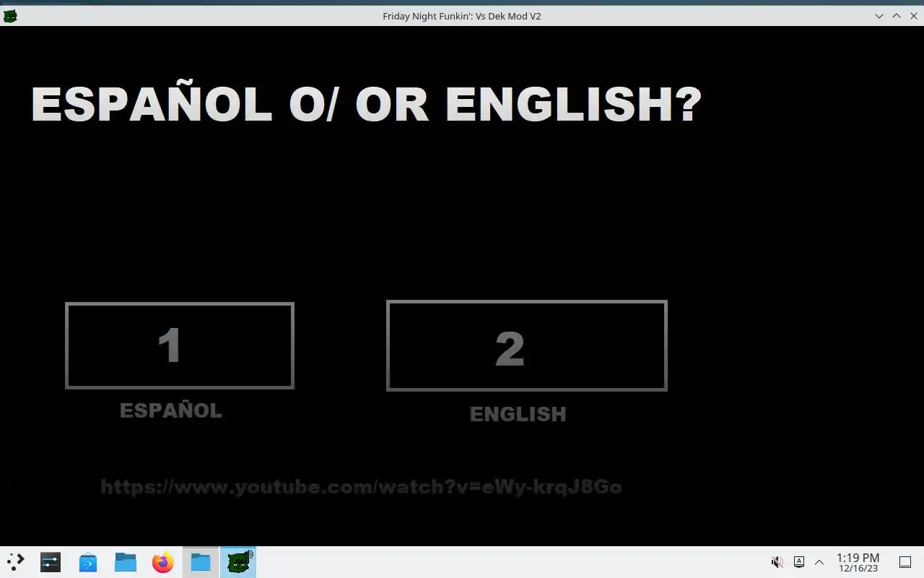Viewport: 924px width, 578px height.
Task: Expand the hidden system tray icons arrow
Action: tap(819, 562)
